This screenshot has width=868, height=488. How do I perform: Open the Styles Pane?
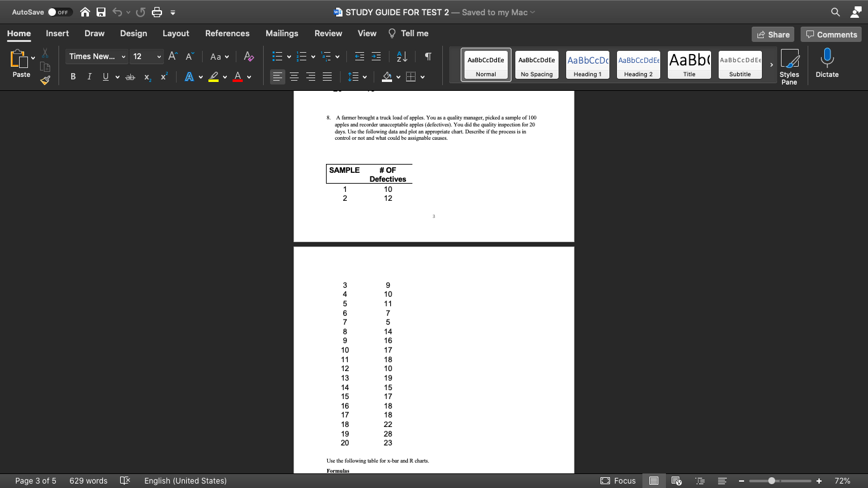click(x=790, y=64)
